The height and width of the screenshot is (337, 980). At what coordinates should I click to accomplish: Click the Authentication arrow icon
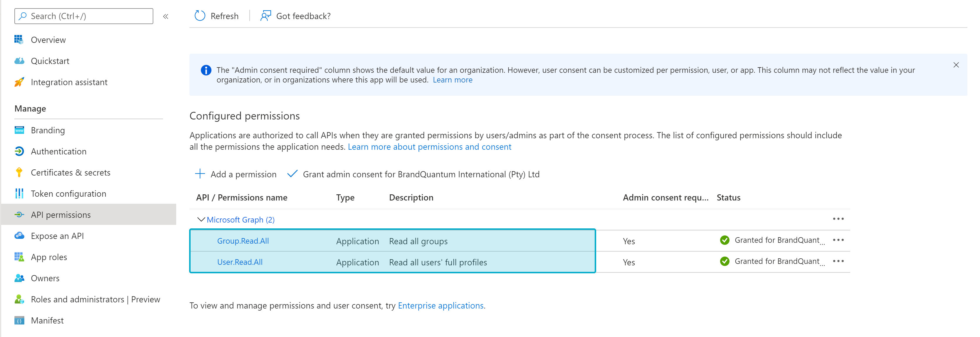pos(19,151)
